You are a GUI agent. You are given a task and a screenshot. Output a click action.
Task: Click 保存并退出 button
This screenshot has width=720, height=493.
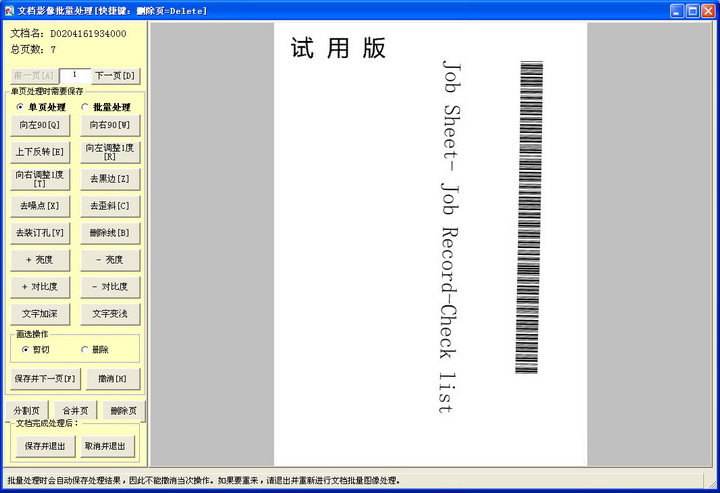coord(45,446)
